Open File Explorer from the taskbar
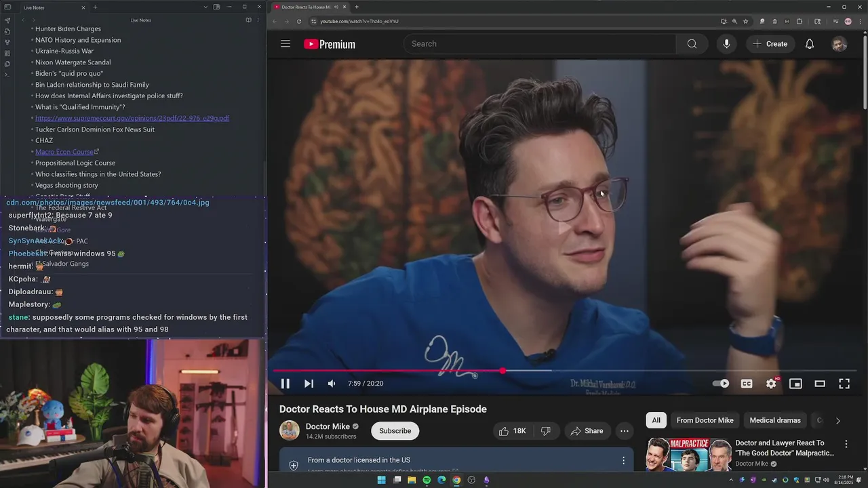This screenshot has height=488, width=868. point(412,480)
